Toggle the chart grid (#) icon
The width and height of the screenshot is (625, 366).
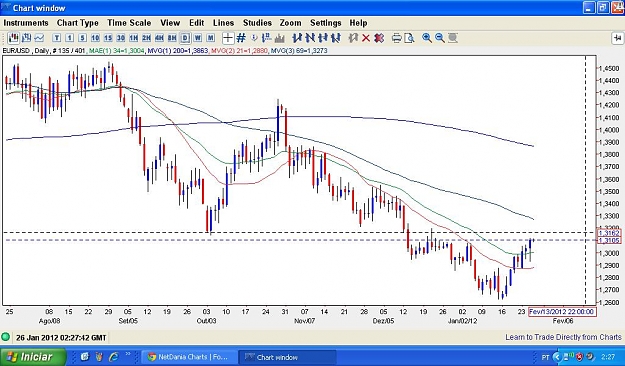click(241, 38)
